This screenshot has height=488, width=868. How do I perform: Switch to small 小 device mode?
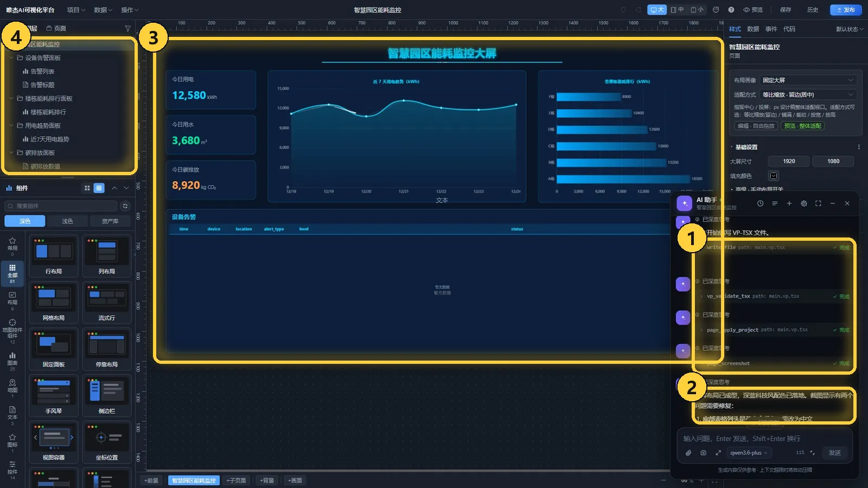(697, 10)
